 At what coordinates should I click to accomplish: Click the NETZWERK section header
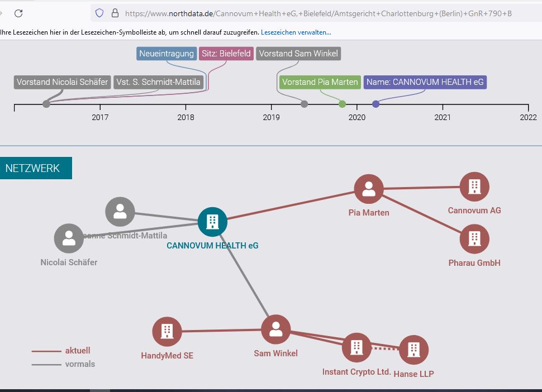point(36,168)
